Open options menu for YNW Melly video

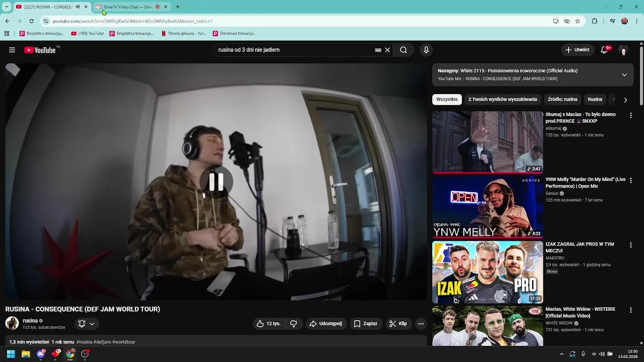(630, 180)
